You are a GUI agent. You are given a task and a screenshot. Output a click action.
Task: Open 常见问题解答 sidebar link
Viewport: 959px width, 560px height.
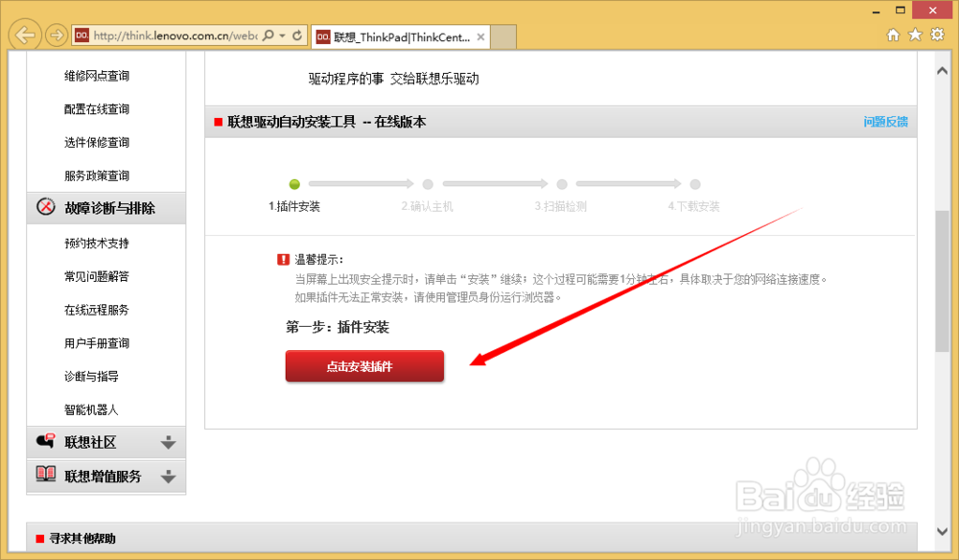[x=97, y=277]
